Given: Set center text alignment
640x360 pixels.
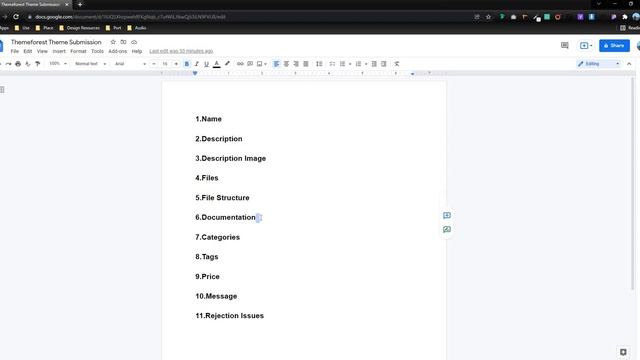Looking at the screenshot, I should point(286,64).
